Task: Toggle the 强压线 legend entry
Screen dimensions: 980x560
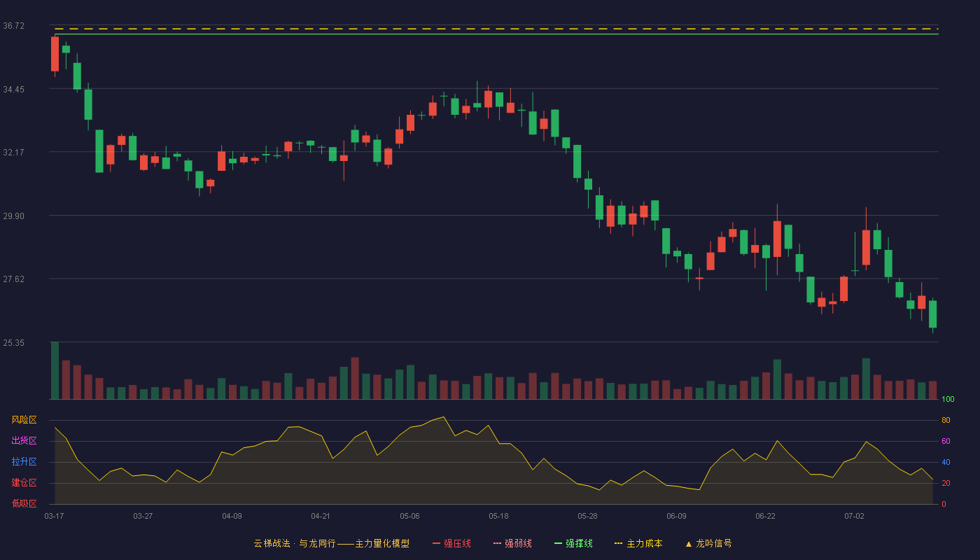Action: (x=451, y=543)
